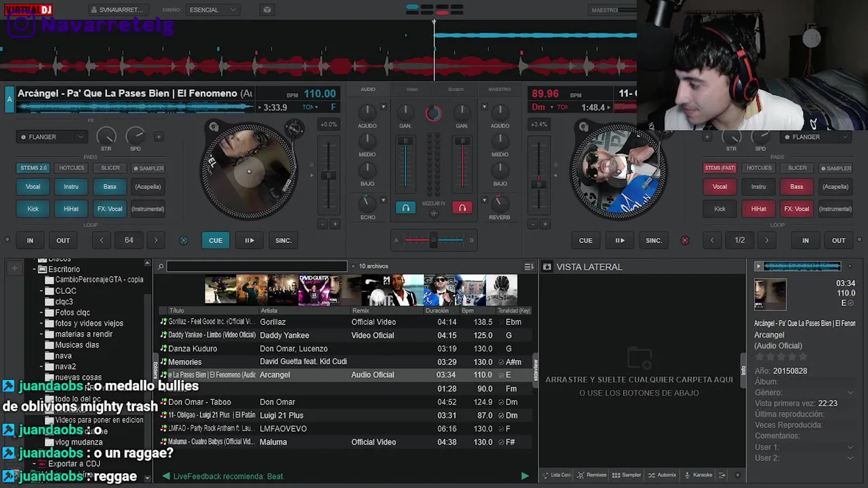868x488 pixels.
Task: Click the info panel preview play button
Action: pos(758,266)
